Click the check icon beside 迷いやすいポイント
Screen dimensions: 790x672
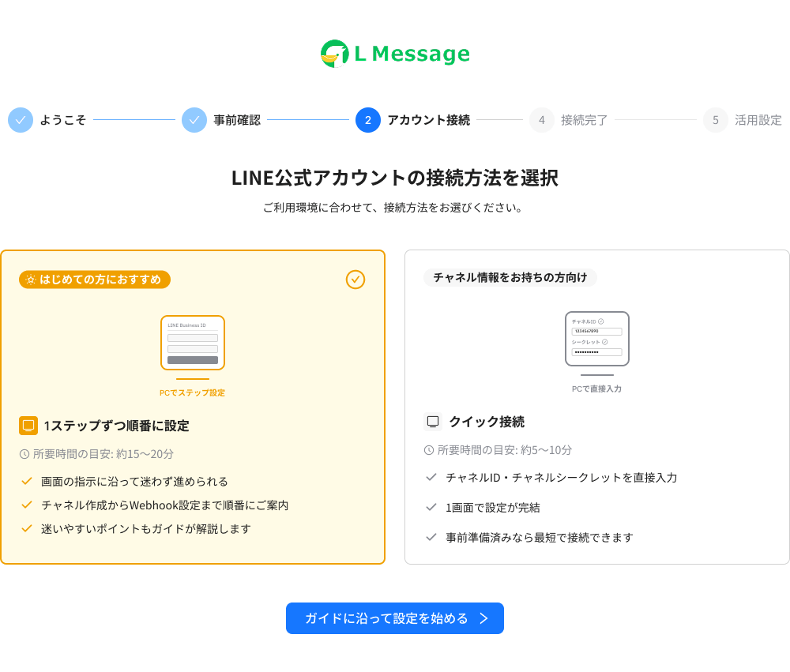point(27,529)
